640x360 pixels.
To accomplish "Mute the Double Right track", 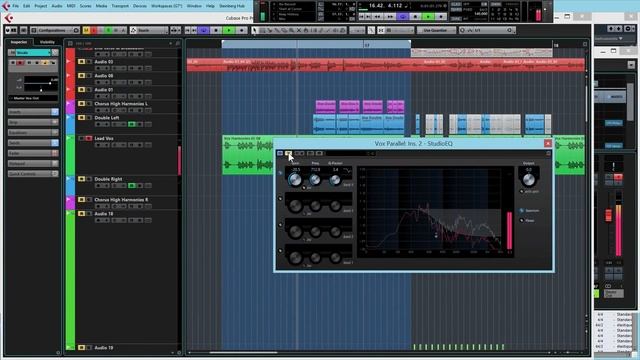I will [x=81, y=179].
